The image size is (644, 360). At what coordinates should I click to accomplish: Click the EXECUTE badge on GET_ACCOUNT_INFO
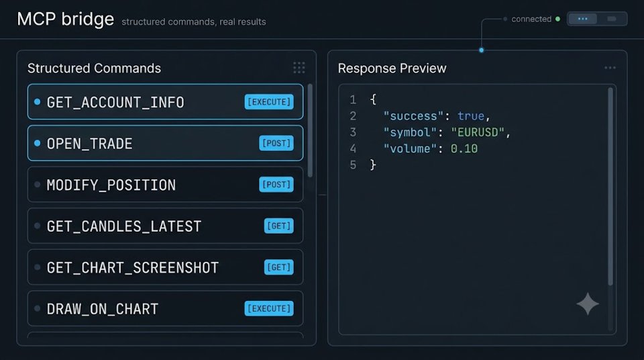point(269,102)
